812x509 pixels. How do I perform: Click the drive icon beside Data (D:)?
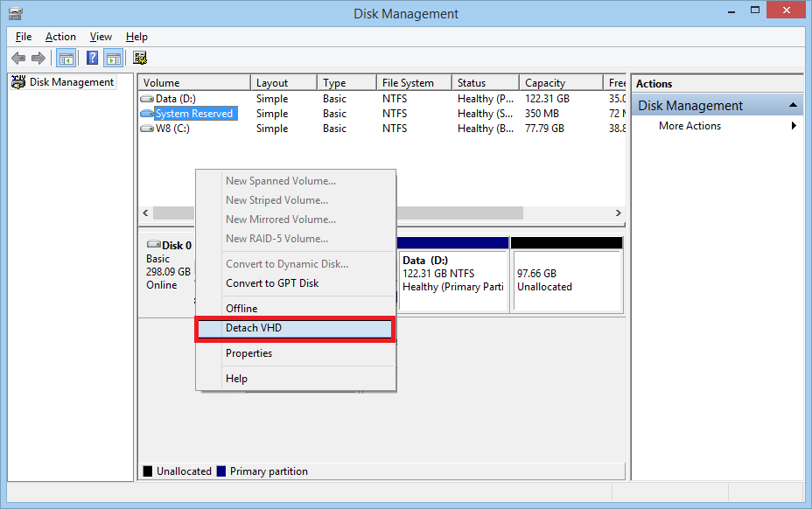tap(147, 98)
